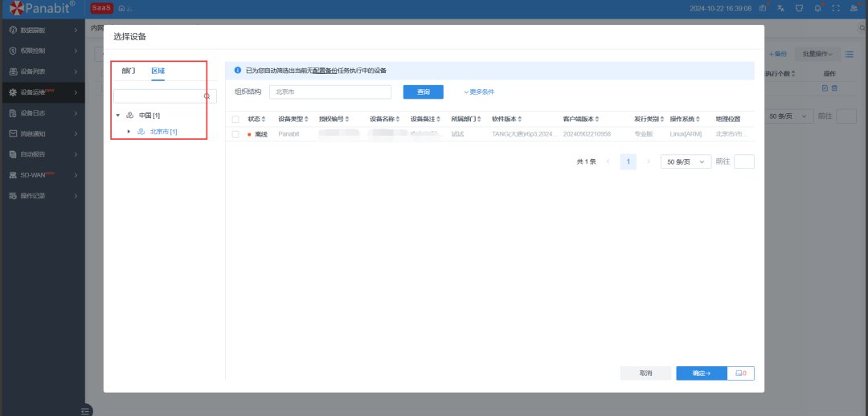Screen dimensions: 868x416
Task: Click the report icon beside 自动报告
Action: pos(14,154)
